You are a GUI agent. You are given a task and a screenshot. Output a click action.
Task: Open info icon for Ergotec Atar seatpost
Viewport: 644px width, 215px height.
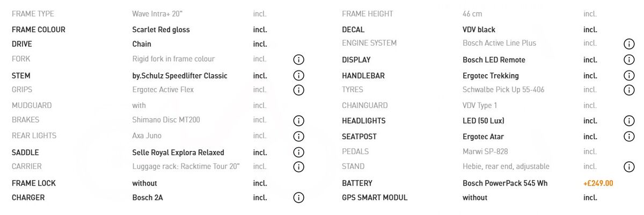(629, 137)
